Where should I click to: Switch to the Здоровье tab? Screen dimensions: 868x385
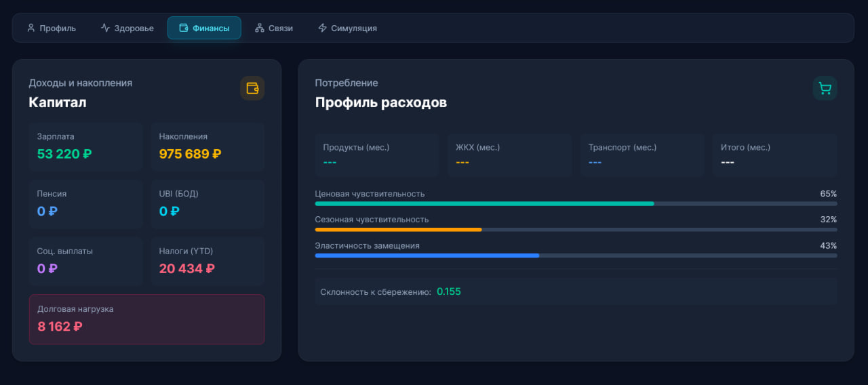point(127,28)
